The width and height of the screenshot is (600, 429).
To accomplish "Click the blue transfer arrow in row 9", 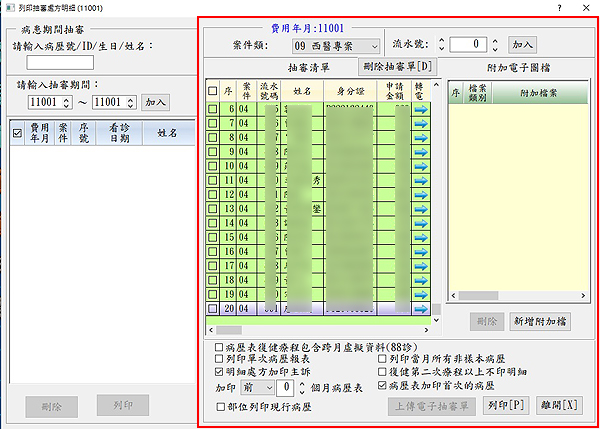I will click(420, 152).
